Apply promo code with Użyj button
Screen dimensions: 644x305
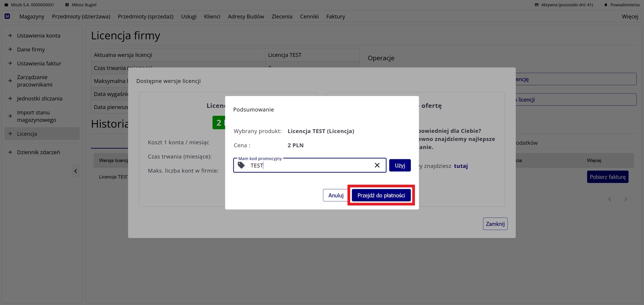tap(400, 165)
